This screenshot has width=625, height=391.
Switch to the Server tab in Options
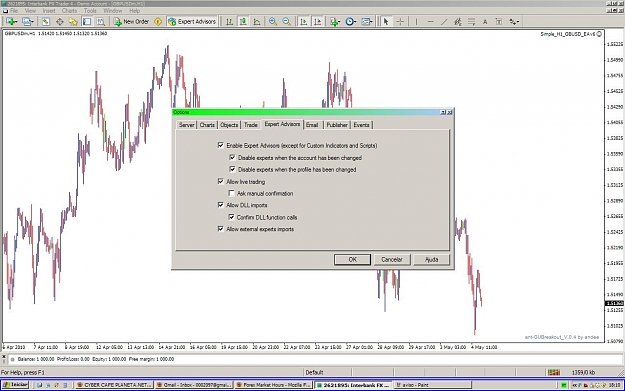pos(187,125)
